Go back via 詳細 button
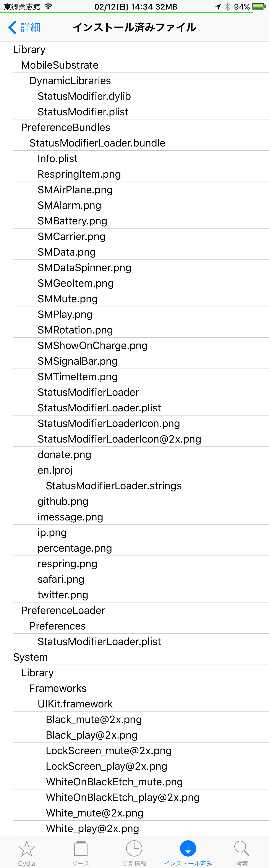 pos(24,27)
